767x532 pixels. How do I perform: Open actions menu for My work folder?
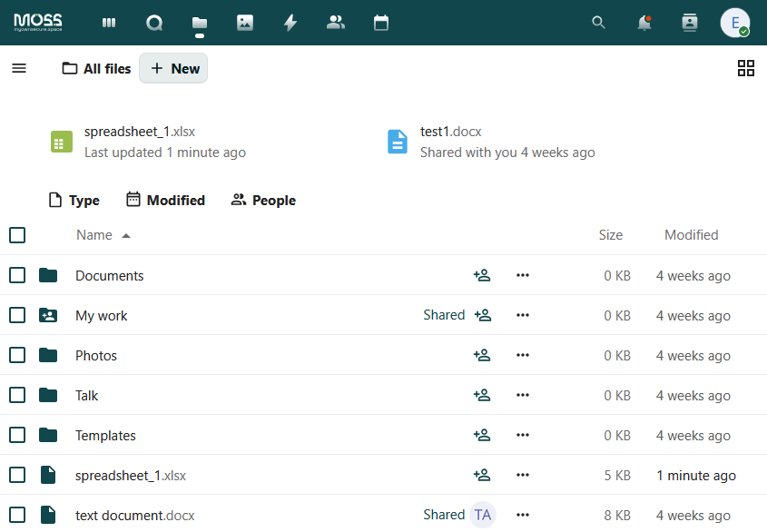pyautogui.click(x=523, y=315)
